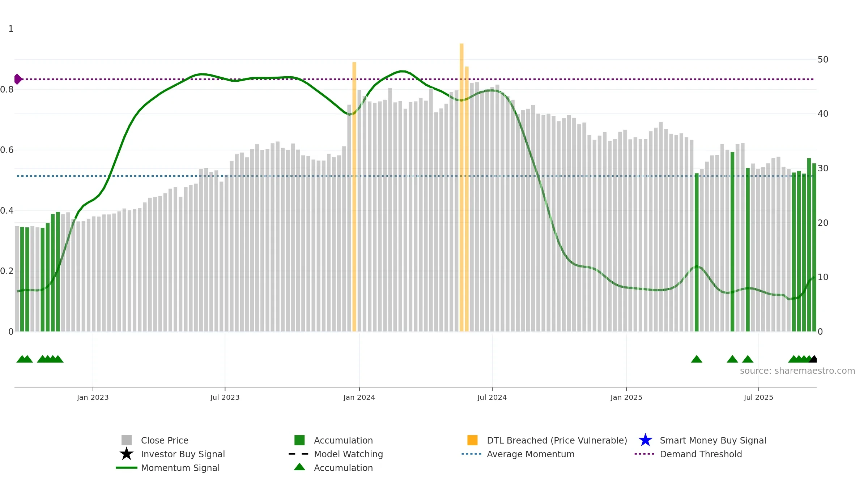The image size is (868, 488).
Task: Click the purple diamond Demand Threshold marker
Action: 17,79
